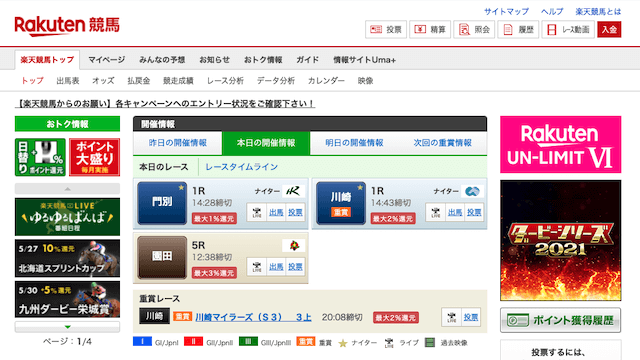Open the オッズ submenu item
The height and width of the screenshot is (360, 640).
pyautogui.click(x=103, y=80)
